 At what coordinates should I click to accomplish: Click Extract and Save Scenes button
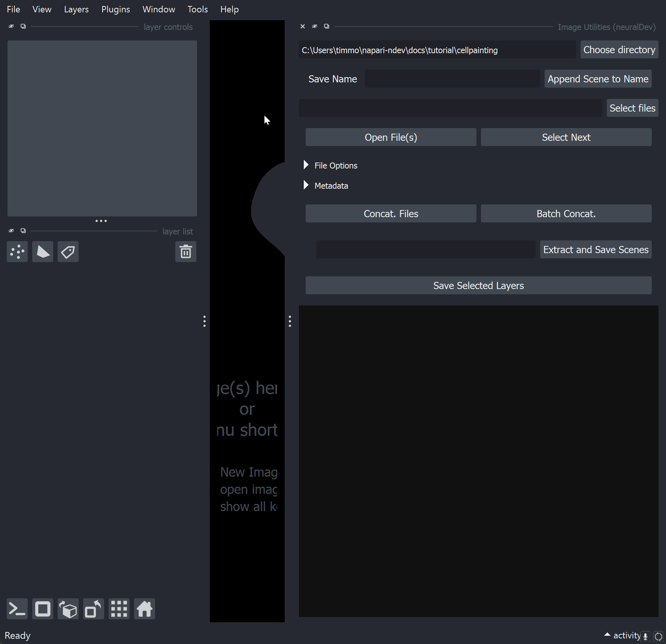click(x=596, y=249)
